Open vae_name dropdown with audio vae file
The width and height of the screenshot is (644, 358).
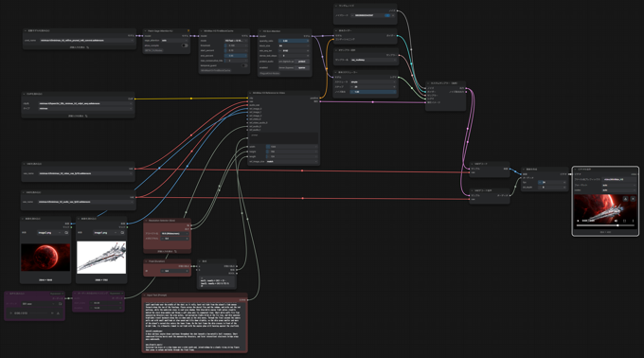click(85, 202)
